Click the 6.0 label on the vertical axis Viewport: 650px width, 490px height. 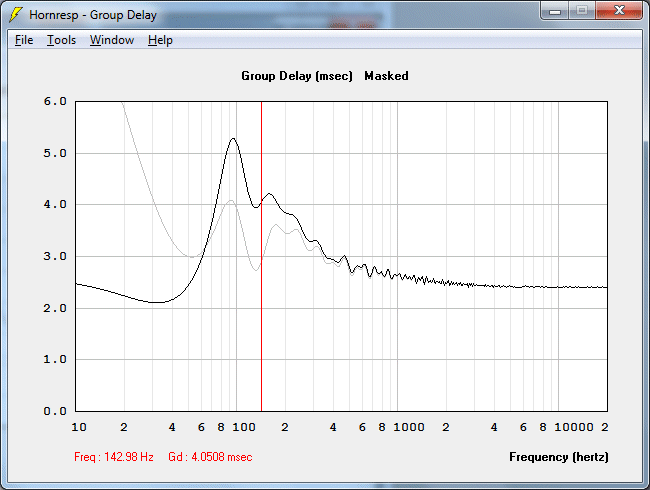[x=55, y=102]
